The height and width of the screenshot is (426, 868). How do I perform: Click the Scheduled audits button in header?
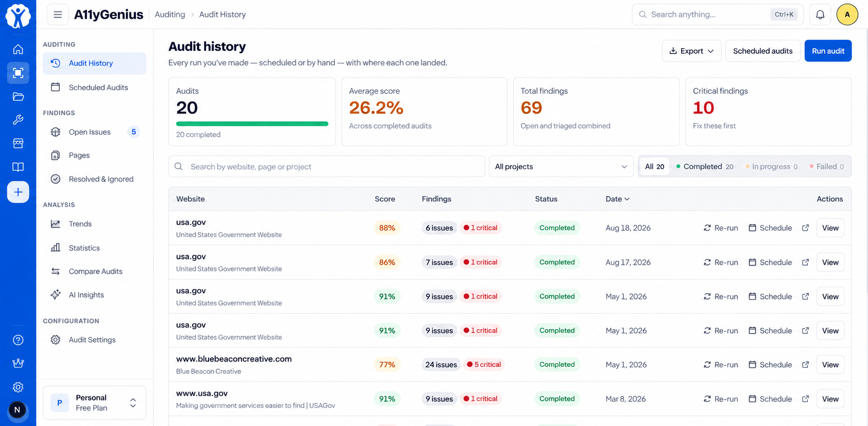(763, 51)
